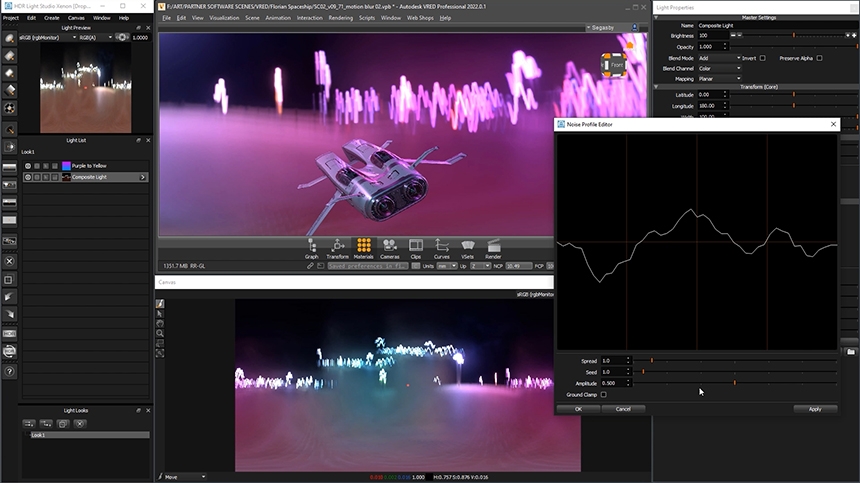Toggle visibility of Purple to Yellow light
The height and width of the screenshot is (483, 860).
[x=28, y=166]
